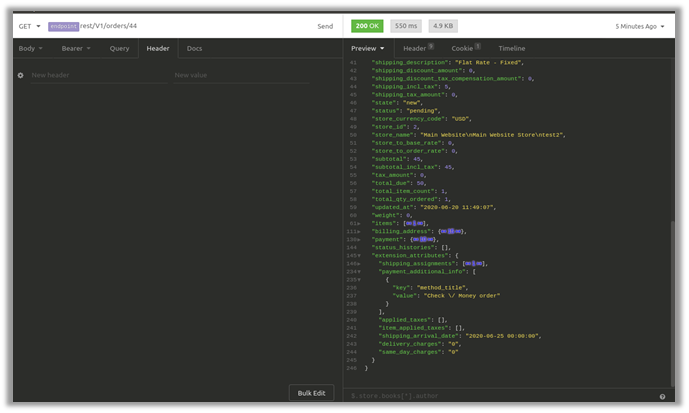Open the 5 Minutes Ago history dropdown
689x413 pixels.
[640, 26]
